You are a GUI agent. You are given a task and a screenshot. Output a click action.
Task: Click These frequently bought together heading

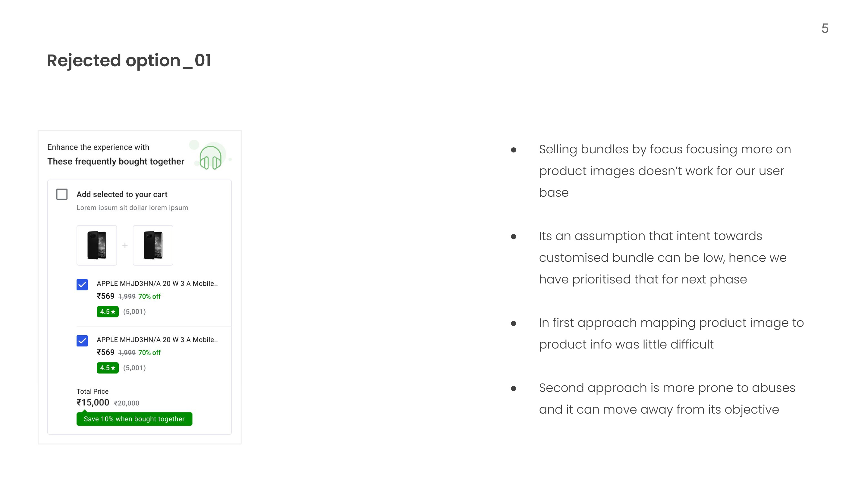[115, 161]
